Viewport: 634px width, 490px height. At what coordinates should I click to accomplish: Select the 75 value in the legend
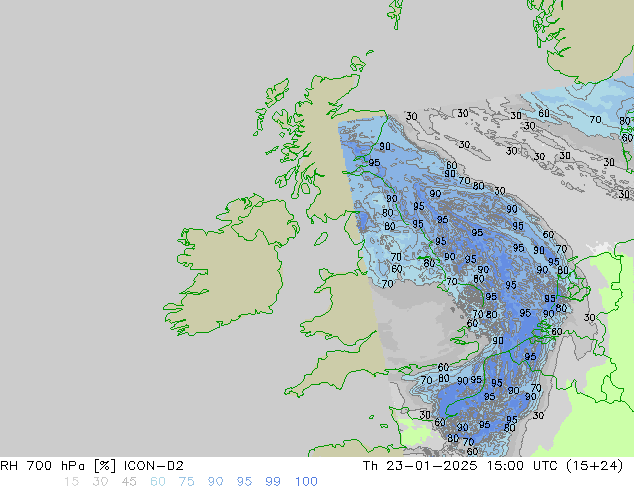click(186, 482)
